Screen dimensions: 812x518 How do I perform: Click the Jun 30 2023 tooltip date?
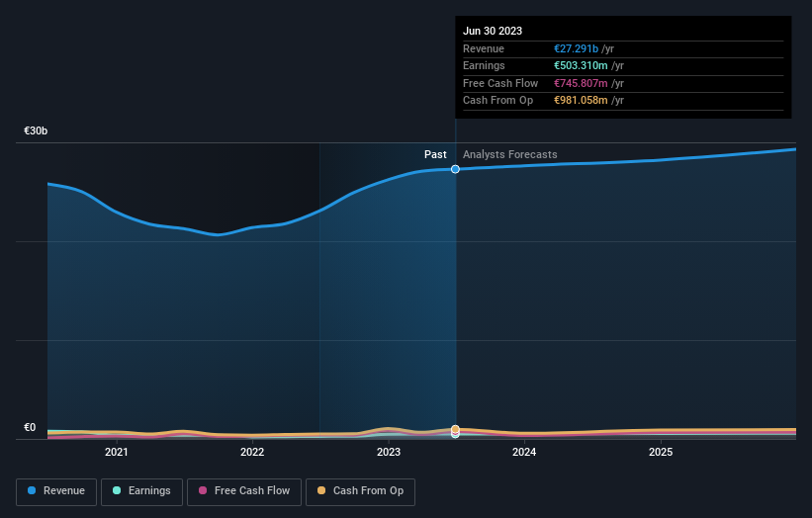point(493,31)
